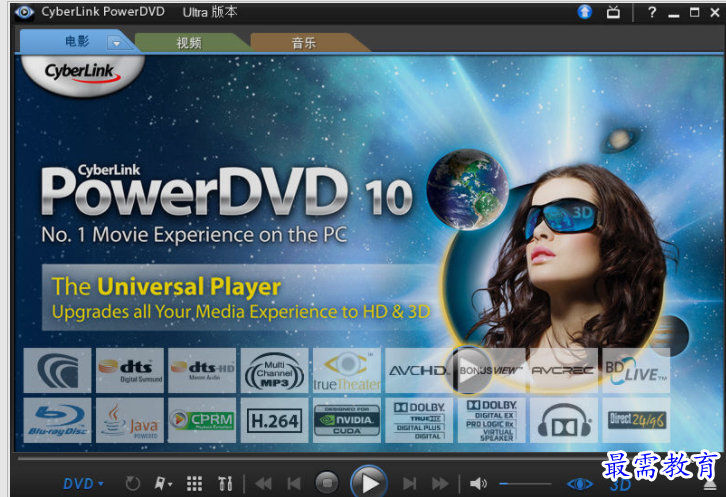The width and height of the screenshot is (726, 497).
Task: Toggle 3D mode button
Action: point(620,485)
